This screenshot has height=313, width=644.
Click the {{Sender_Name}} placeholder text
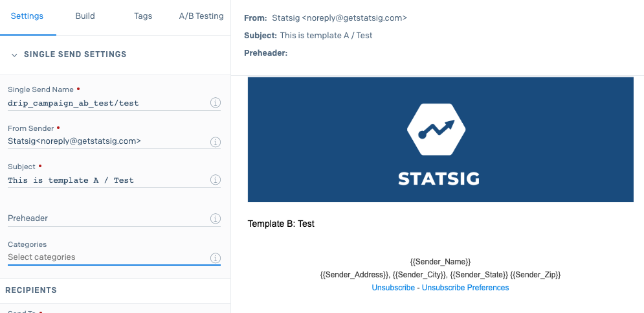click(x=440, y=262)
